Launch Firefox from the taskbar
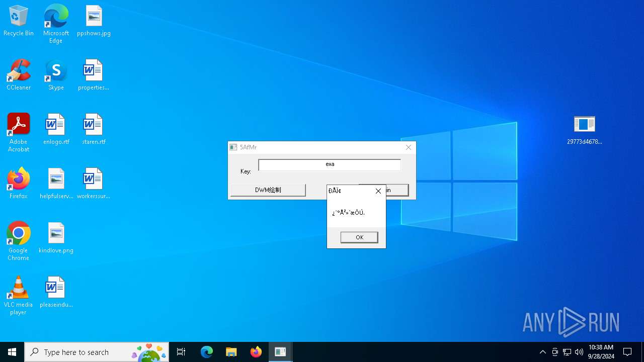This screenshot has width=644, height=362. pos(256,352)
